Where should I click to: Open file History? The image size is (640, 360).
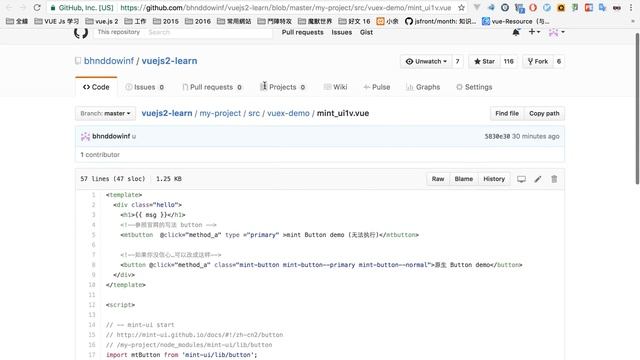(494, 179)
